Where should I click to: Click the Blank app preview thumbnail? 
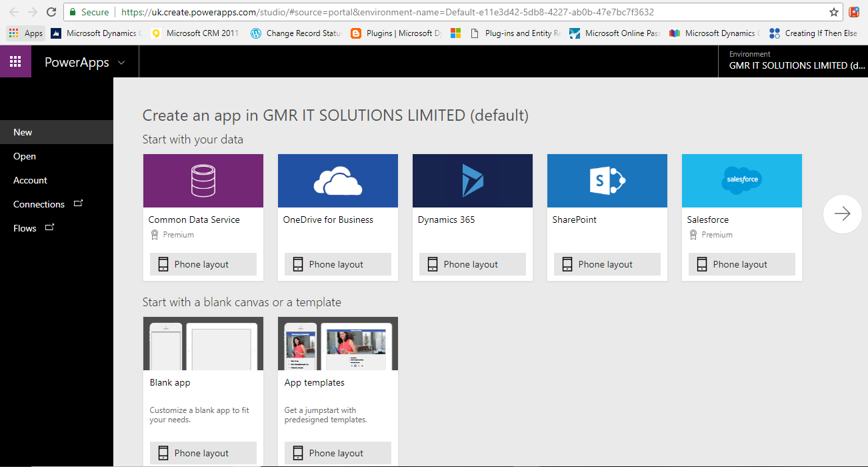point(203,344)
